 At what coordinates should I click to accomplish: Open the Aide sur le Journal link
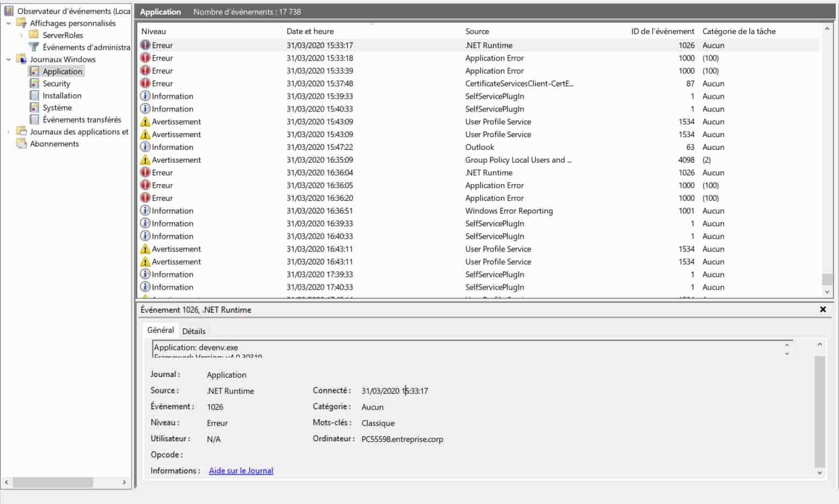pos(241,471)
